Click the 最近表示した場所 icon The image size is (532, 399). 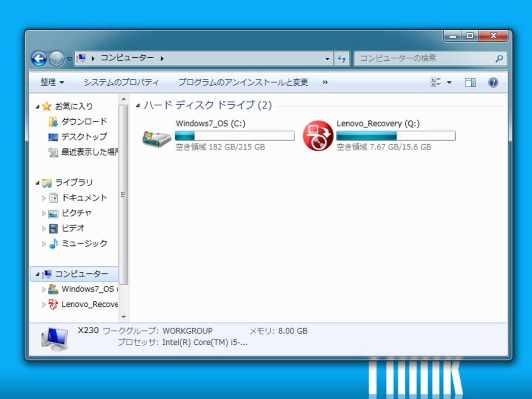click(53, 152)
